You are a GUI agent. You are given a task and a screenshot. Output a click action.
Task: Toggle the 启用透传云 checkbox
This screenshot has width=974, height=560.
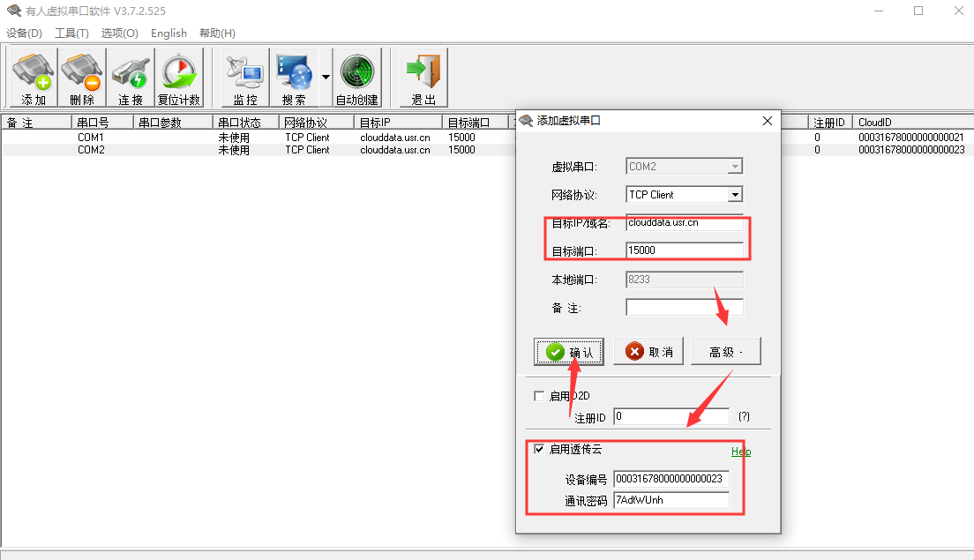[540, 449]
